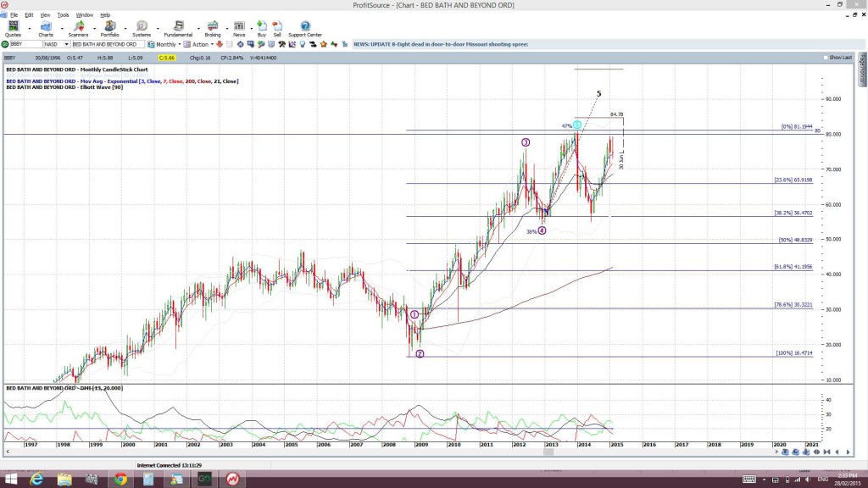Click the news headline about Missouri shooting
Image resolution: width=868 pixels, height=488 pixels.
point(441,44)
